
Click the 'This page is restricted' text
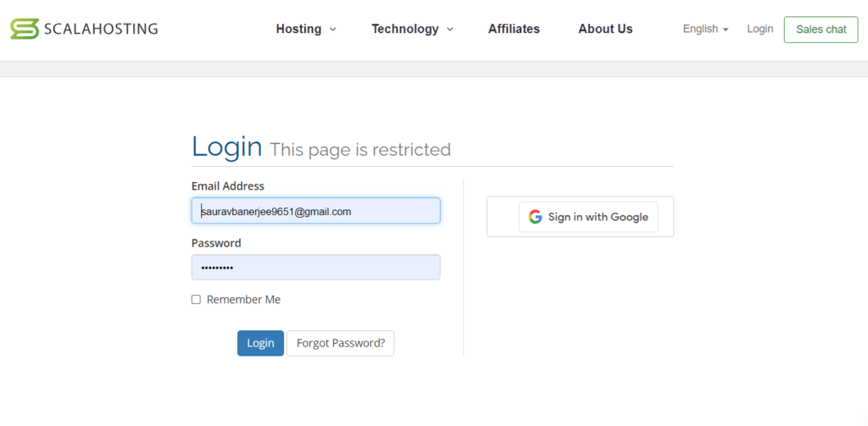pyautogui.click(x=360, y=150)
